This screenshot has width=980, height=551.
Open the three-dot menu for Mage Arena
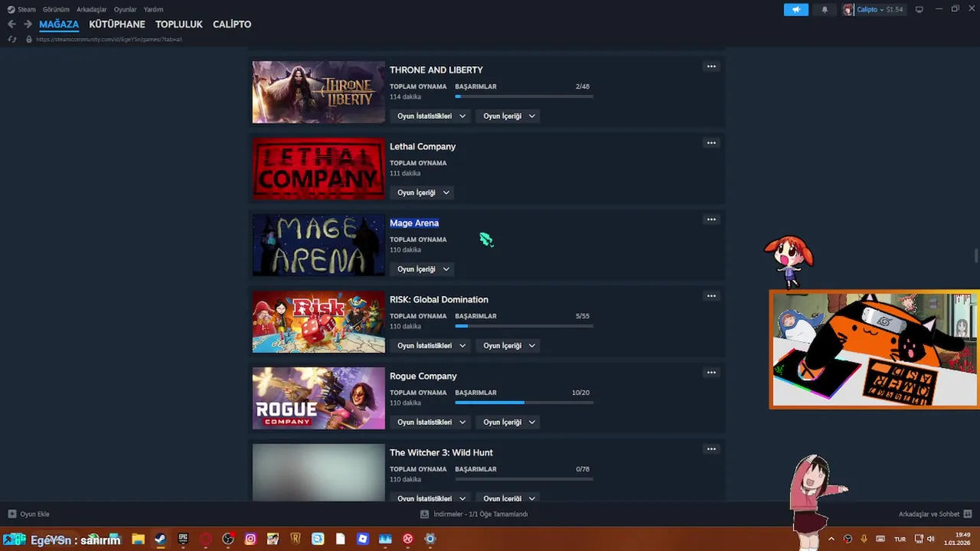pyautogui.click(x=711, y=220)
